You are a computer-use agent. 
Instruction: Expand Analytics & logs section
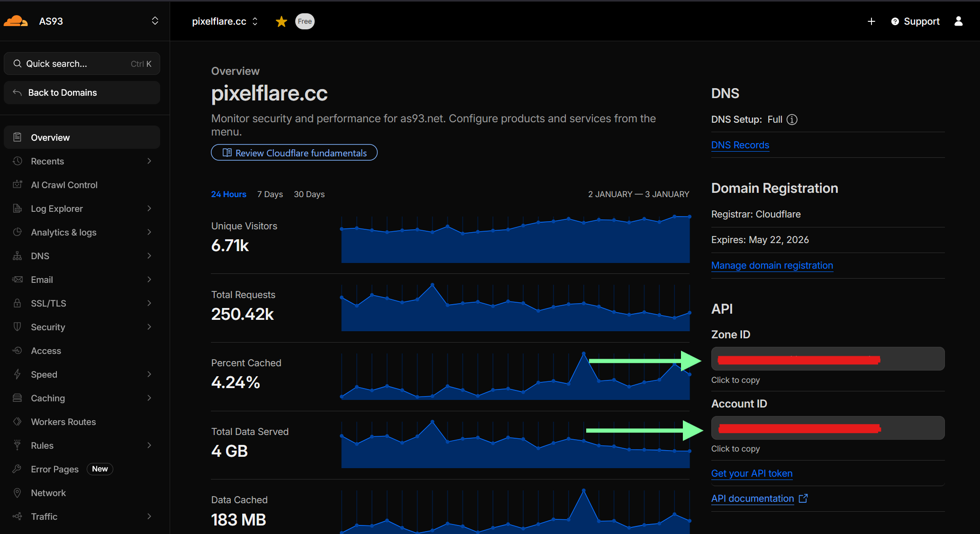[x=64, y=232]
